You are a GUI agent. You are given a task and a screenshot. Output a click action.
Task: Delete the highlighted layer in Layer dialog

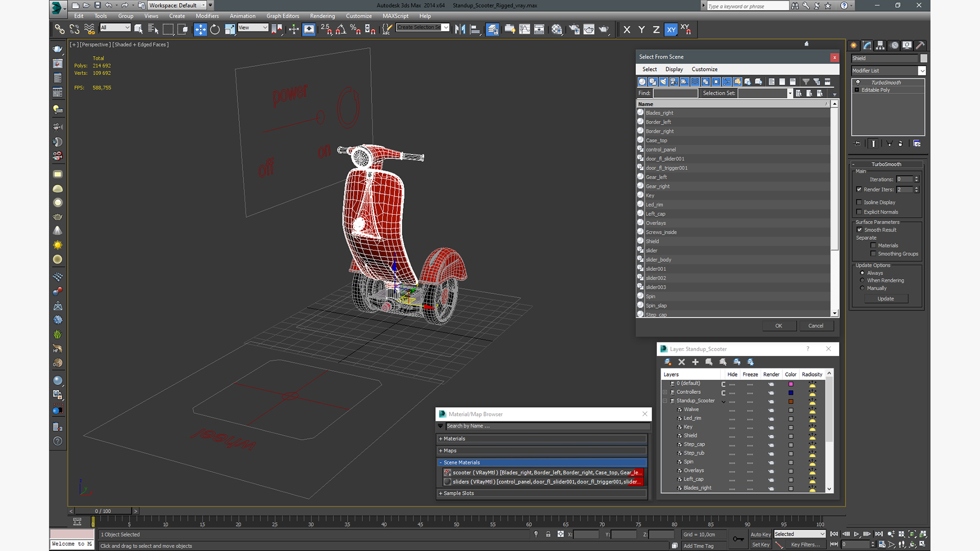click(681, 362)
